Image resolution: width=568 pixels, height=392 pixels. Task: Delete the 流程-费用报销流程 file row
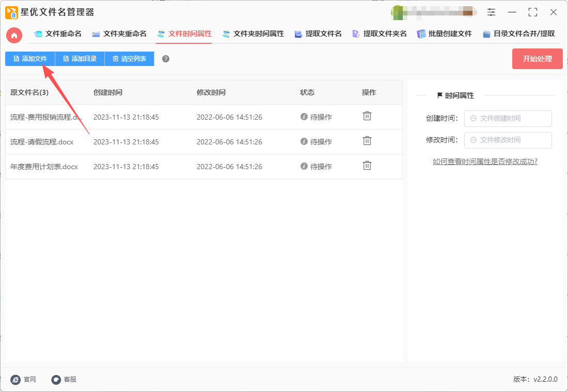[x=367, y=117]
